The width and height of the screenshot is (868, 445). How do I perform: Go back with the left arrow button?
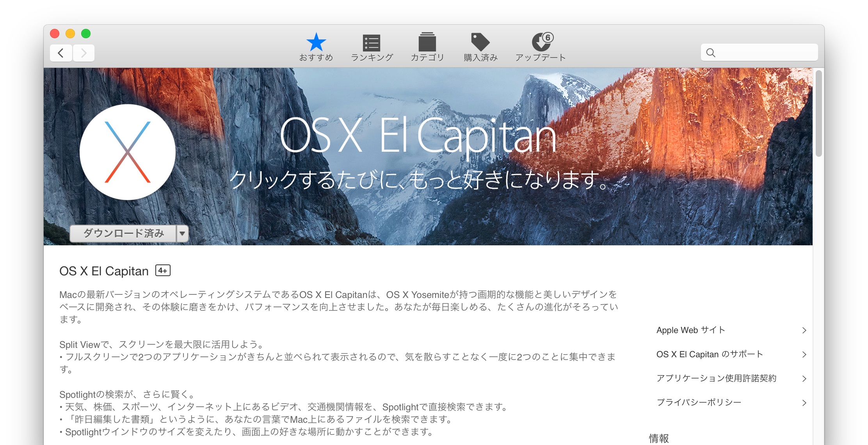point(61,53)
